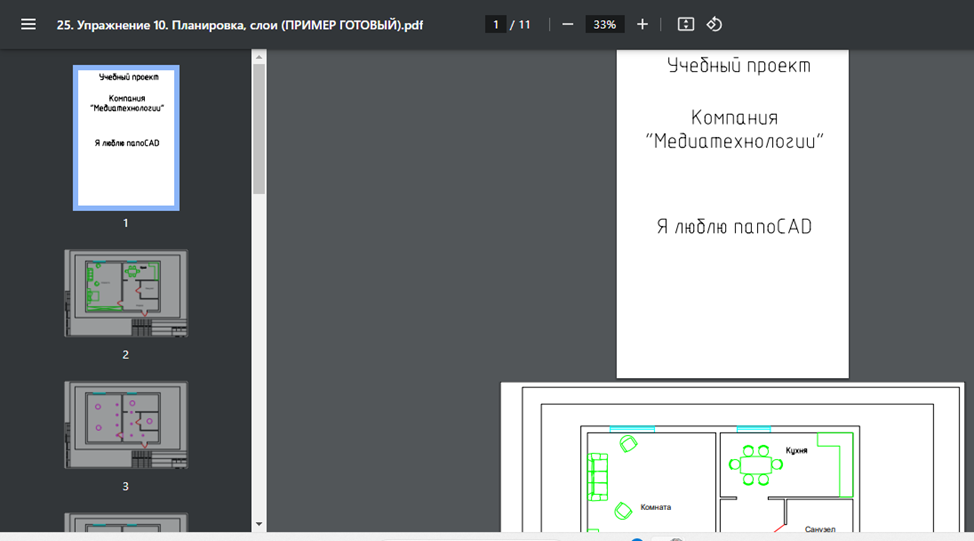
Task: Jump to the page 3 thumbnail
Action: (126, 425)
